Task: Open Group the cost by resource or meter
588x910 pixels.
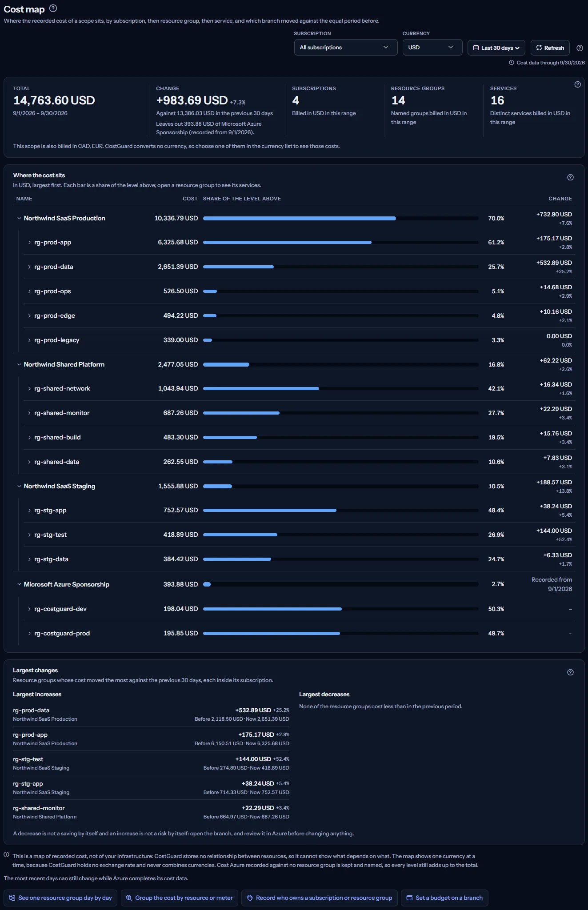Action: pyautogui.click(x=180, y=898)
